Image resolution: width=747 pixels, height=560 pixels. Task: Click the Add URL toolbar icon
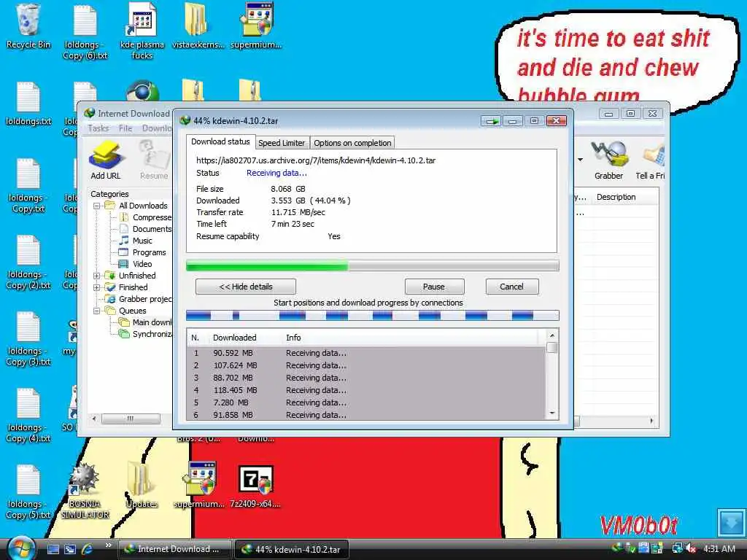coord(106,160)
